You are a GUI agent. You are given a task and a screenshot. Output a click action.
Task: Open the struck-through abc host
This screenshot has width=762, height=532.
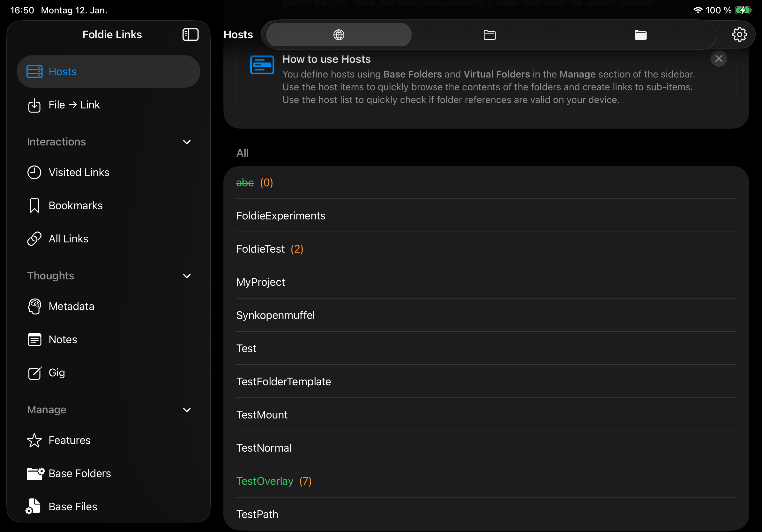[x=245, y=182]
